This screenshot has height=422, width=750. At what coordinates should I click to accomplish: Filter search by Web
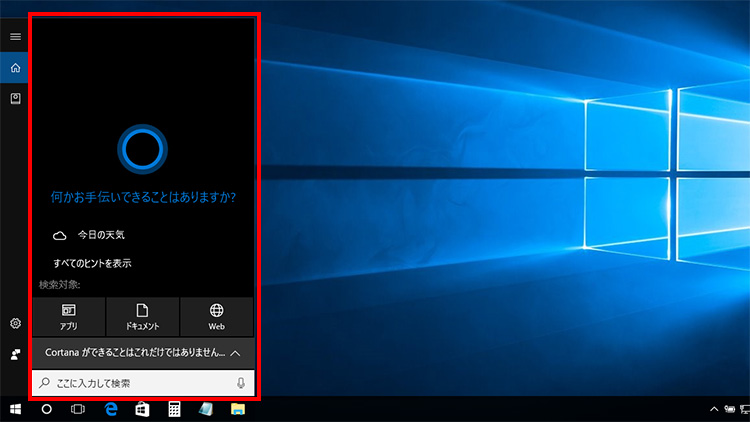[217, 317]
